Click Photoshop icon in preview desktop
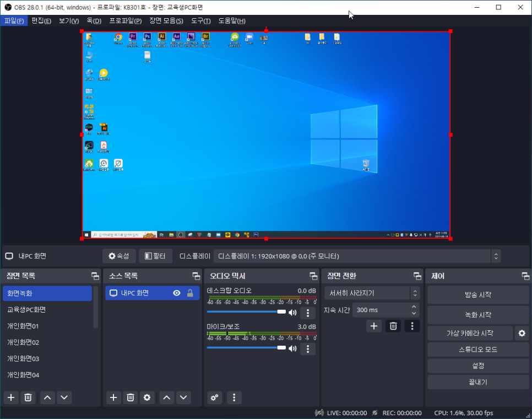 (x=147, y=39)
